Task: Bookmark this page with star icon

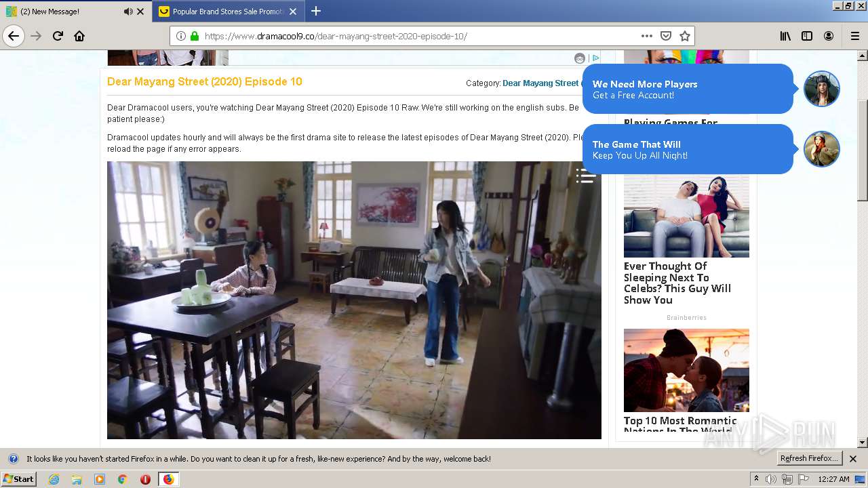Action: pos(685,36)
